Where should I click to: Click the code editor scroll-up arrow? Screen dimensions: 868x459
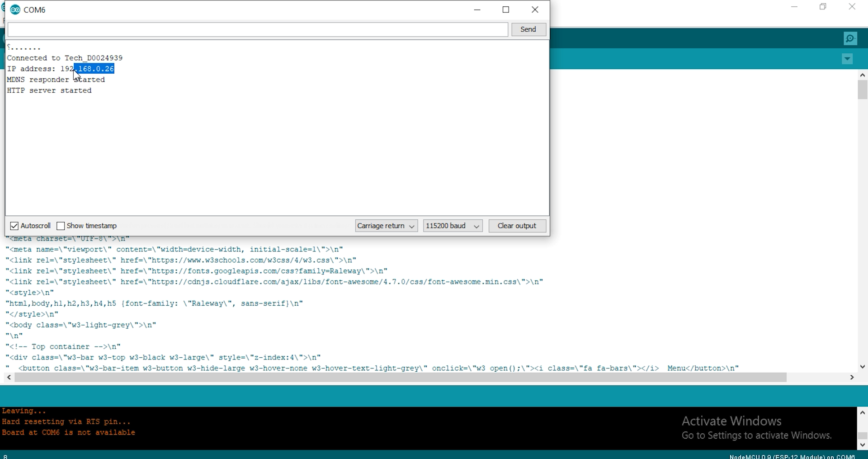coord(862,76)
